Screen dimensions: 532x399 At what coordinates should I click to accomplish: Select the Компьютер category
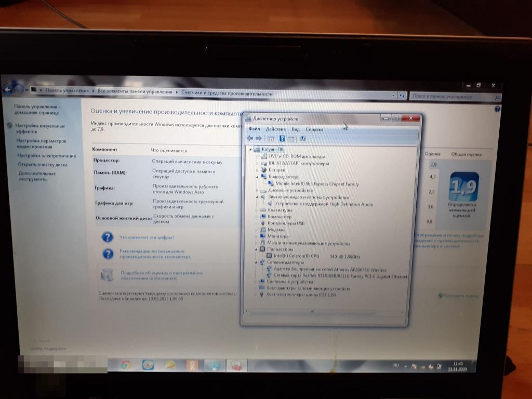pos(279,217)
